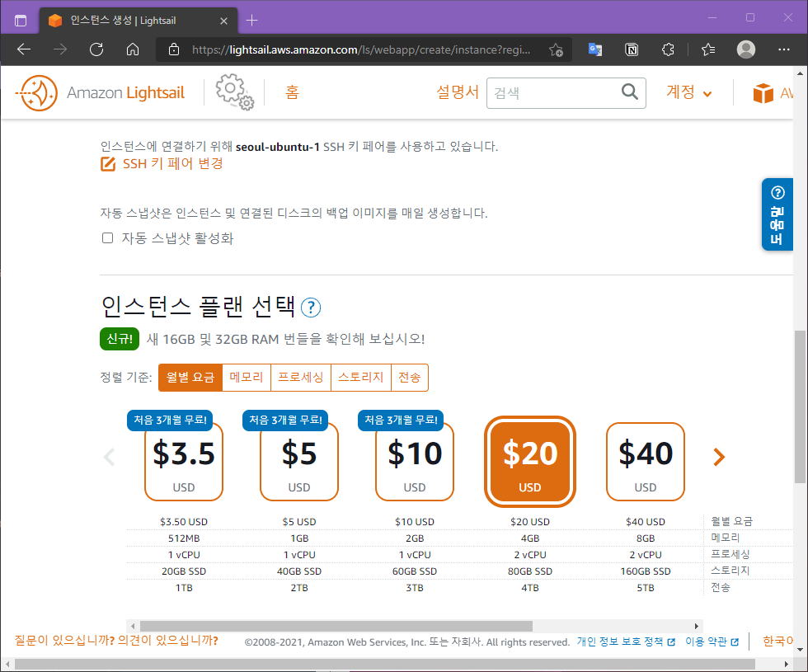The image size is (808, 672).
Task: Enable the 자동 스냅샷 활성화 checkbox
Action: [x=108, y=238]
